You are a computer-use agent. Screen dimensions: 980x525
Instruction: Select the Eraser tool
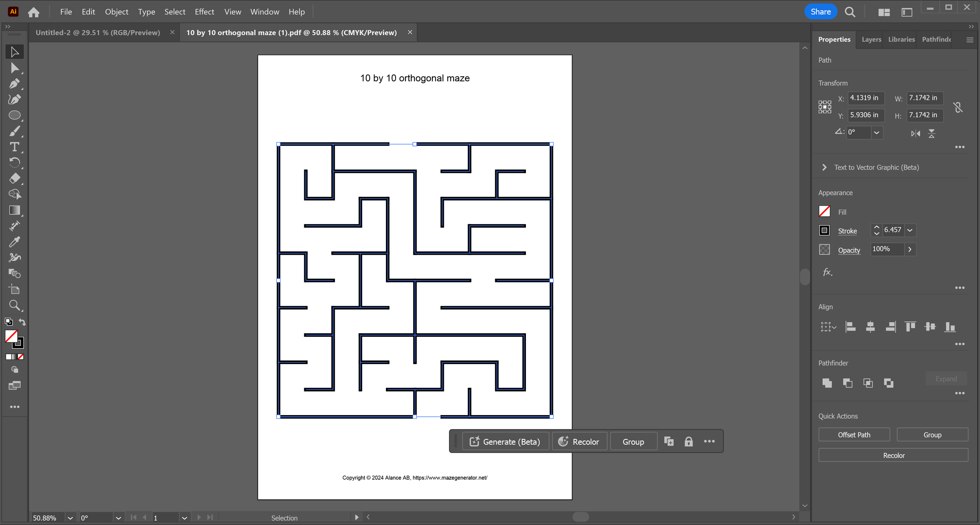click(14, 178)
